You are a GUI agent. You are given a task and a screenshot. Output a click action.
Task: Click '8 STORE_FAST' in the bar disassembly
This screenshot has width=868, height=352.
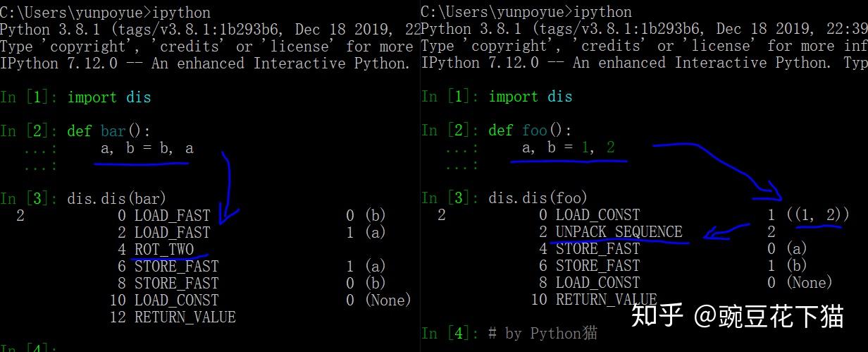click(168, 284)
